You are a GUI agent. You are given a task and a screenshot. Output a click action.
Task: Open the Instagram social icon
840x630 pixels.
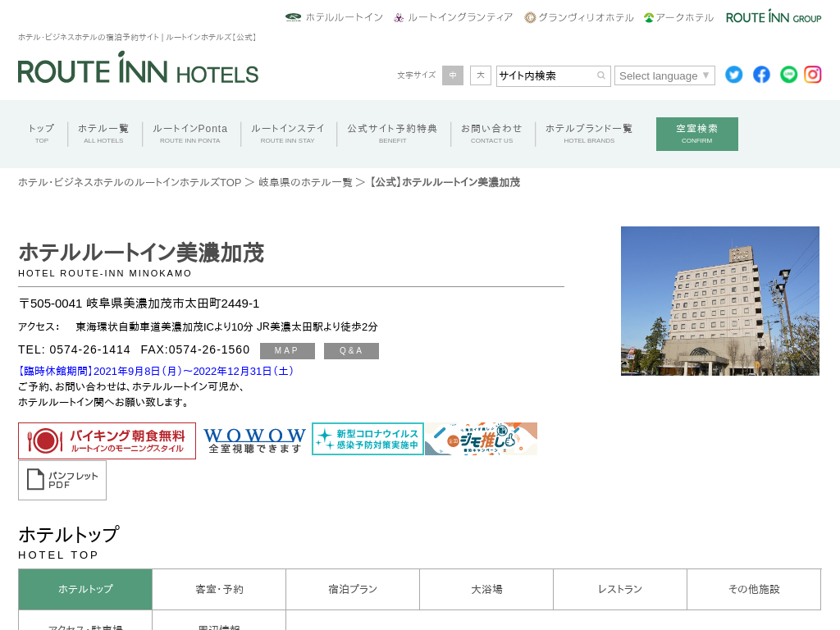point(813,75)
